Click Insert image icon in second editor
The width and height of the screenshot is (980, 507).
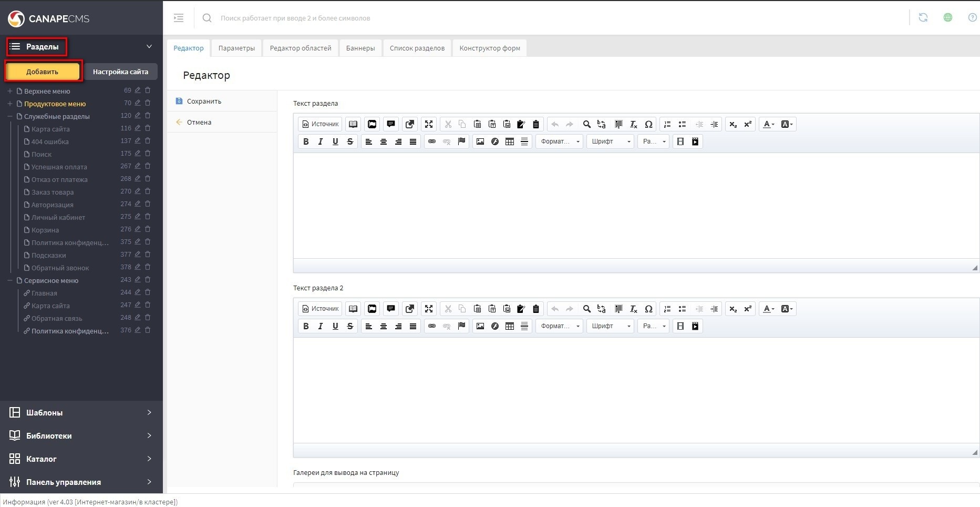pyautogui.click(x=480, y=326)
